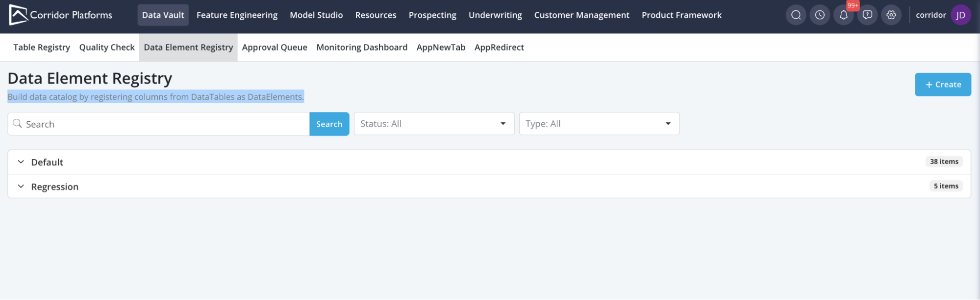Click the Default group label
Viewport: 980px width, 300px height.
(47, 162)
